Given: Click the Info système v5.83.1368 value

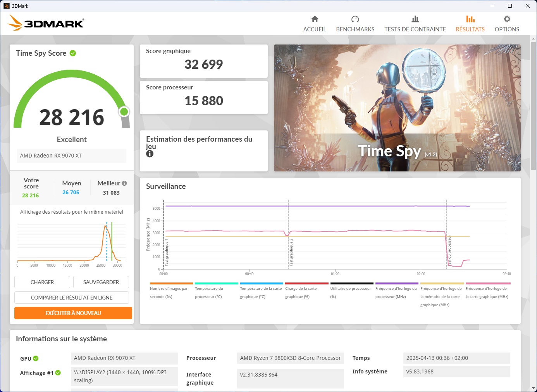Looking at the screenshot, I should click(x=457, y=371).
